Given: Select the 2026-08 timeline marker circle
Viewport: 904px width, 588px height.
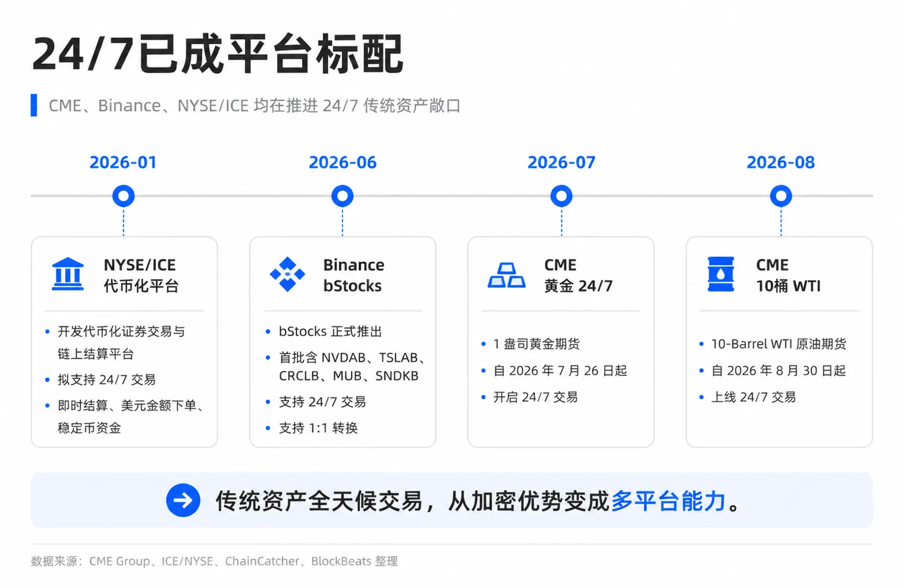Looking at the screenshot, I should 781,196.
